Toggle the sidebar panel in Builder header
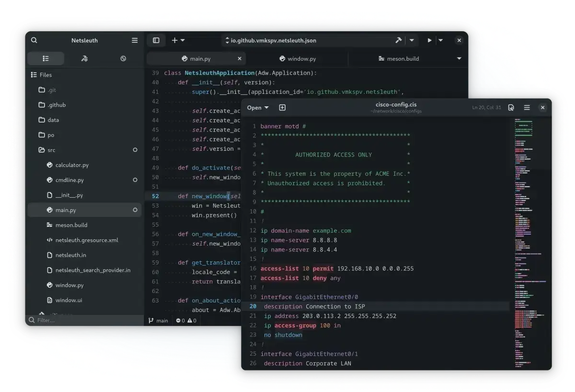 tap(156, 40)
